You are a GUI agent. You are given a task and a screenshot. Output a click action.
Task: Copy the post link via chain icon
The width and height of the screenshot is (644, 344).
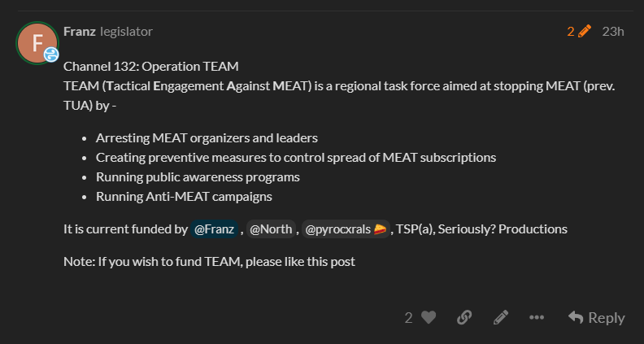pyautogui.click(x=464, y=317)
